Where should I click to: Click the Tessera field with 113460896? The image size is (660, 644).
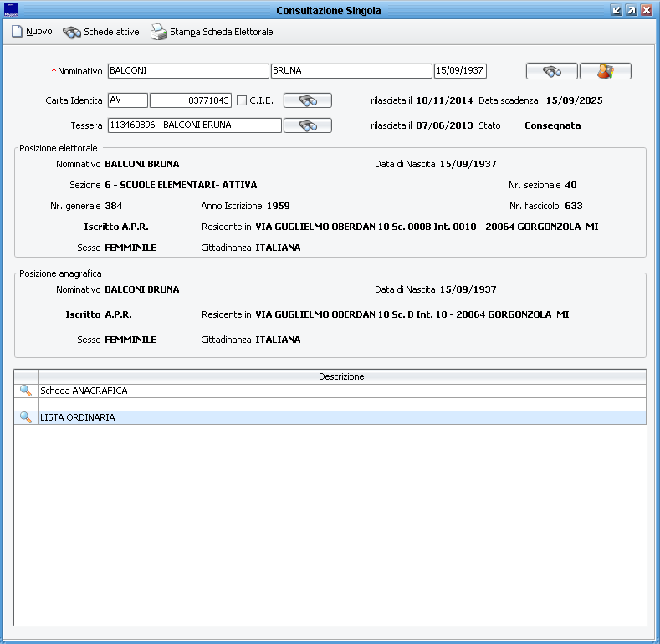click(194, 125)
